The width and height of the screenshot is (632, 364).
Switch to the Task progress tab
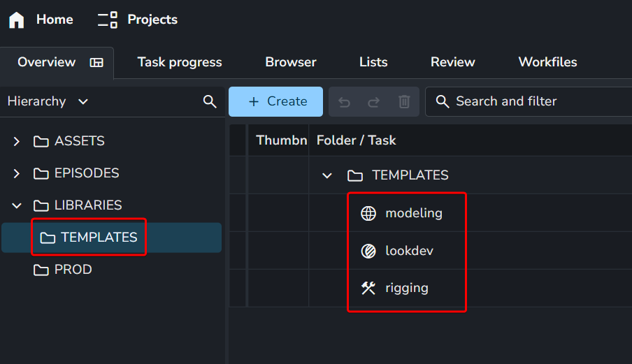tap(180, 62)
